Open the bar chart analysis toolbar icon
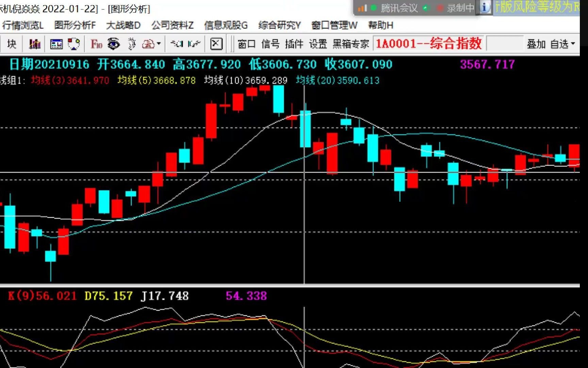Screen dimensions: 588x368 34,44
